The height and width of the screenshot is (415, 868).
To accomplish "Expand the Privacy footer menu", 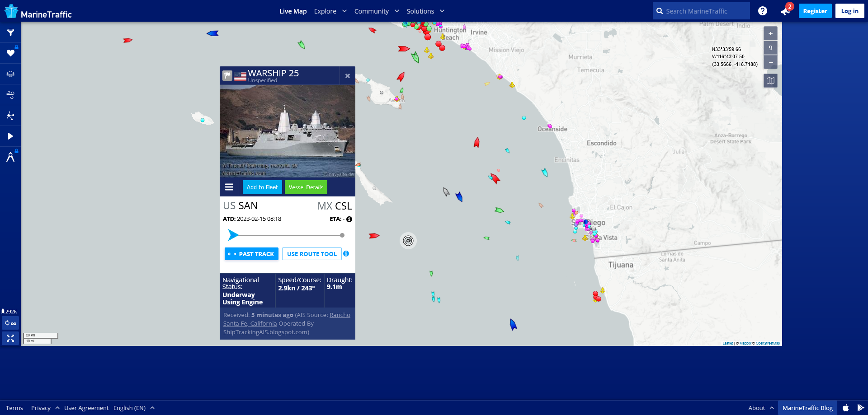I will pyautogui.click(x=45, y=408).
